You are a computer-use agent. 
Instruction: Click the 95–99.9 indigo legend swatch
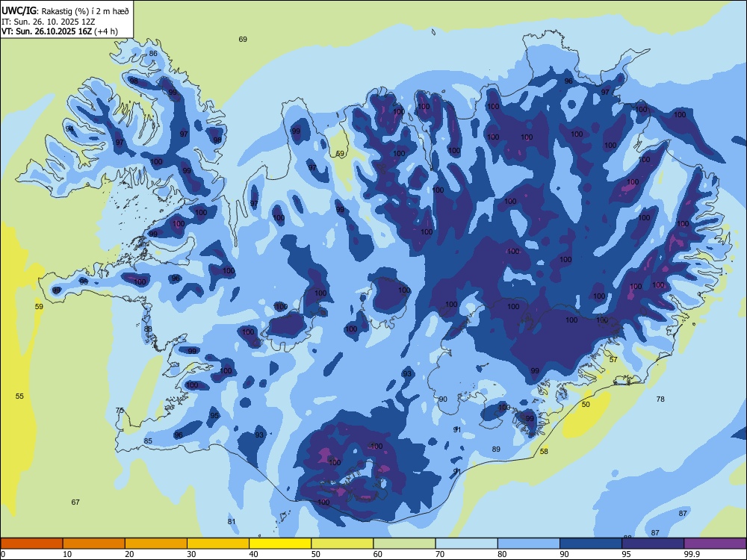coord(653,544)
